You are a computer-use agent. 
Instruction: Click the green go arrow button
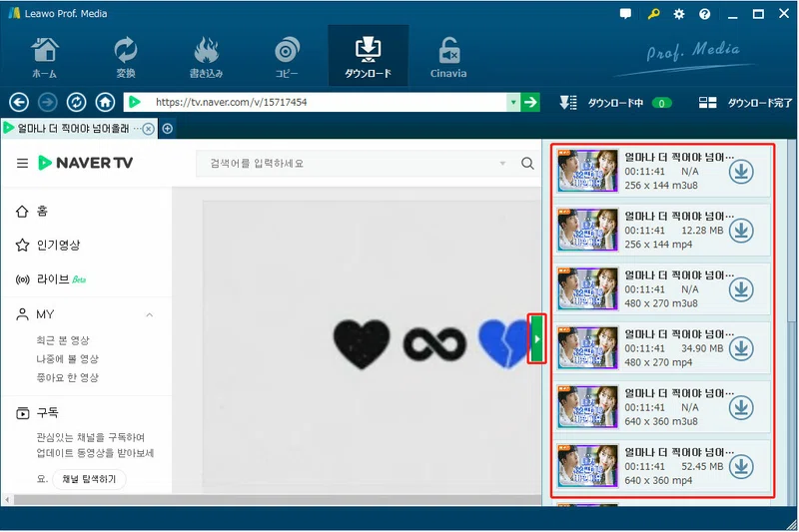(x=530, y=103)
